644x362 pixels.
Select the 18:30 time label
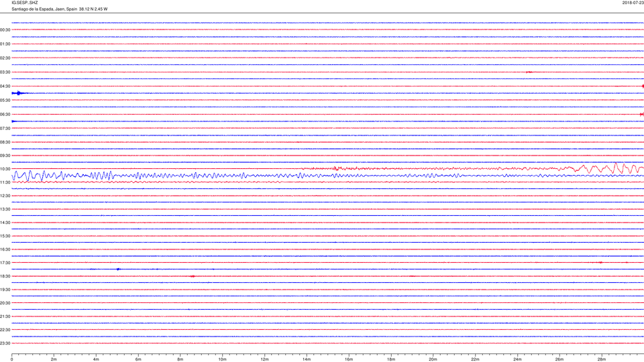pos(5,276)
